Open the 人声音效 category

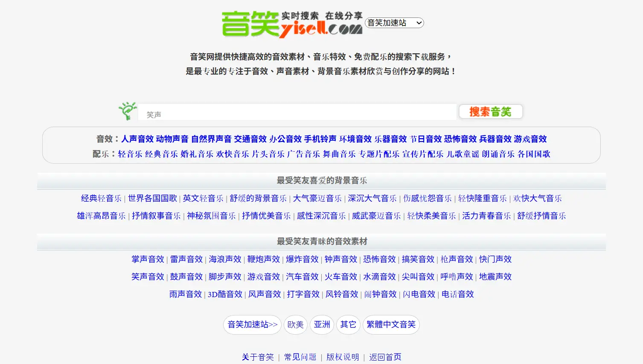[x=137, y=139]
